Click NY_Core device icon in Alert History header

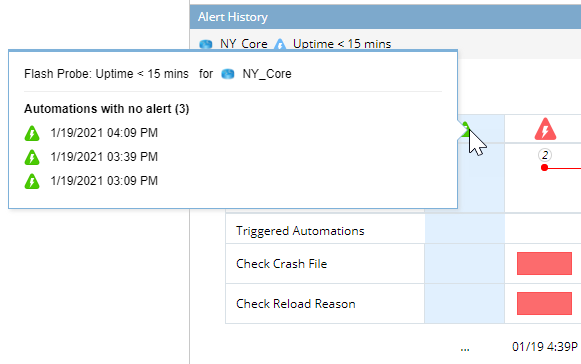[206, 44]
